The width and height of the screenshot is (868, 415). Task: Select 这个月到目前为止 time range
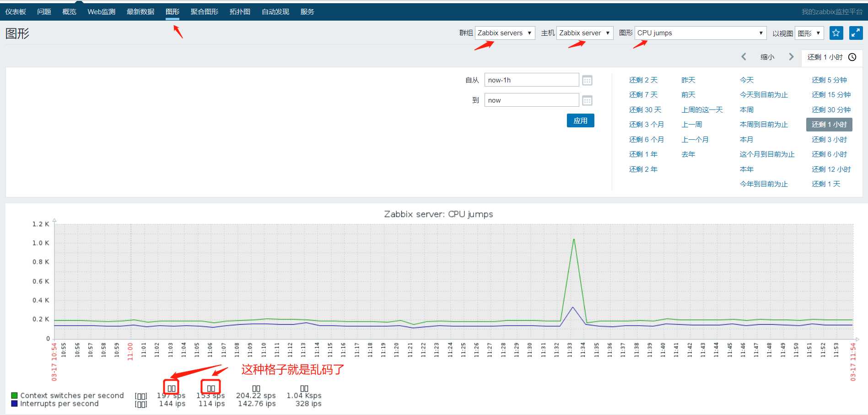point(767,154)
